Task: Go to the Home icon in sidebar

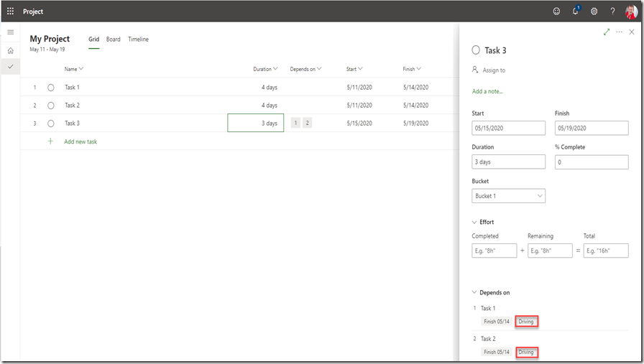Action: 10,50
